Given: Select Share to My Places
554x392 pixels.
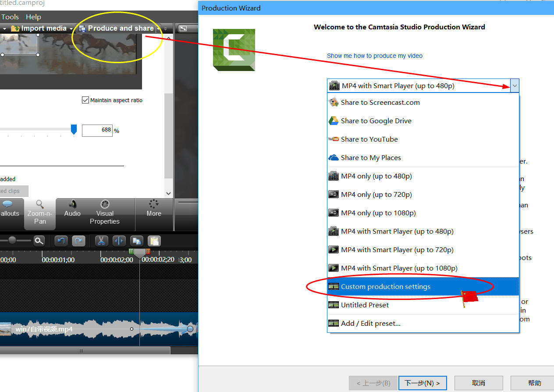Looking at the screenshot, I should 423,158.
